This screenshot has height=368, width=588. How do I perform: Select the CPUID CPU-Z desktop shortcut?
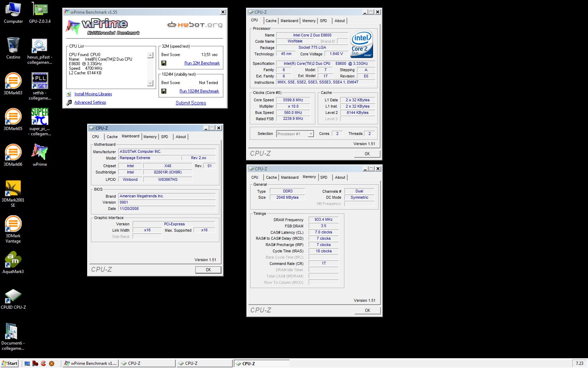point(13,299)
